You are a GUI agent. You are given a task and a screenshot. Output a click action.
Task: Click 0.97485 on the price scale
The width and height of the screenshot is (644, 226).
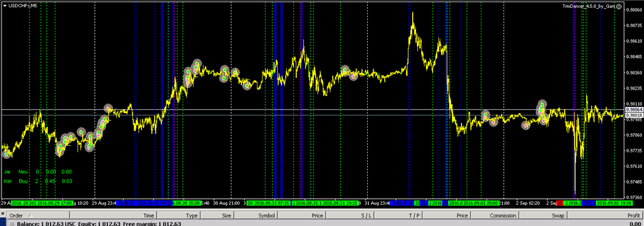point(635,182)
